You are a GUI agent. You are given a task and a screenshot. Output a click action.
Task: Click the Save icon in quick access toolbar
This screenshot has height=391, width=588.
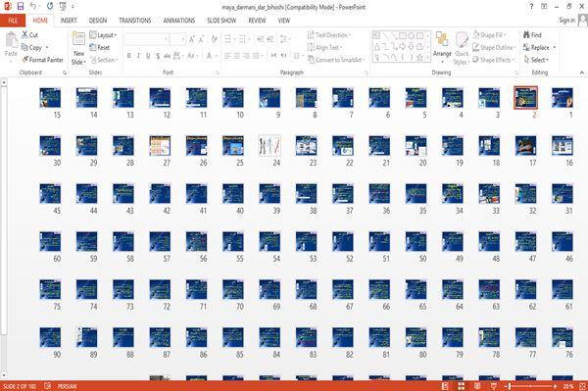21,6
